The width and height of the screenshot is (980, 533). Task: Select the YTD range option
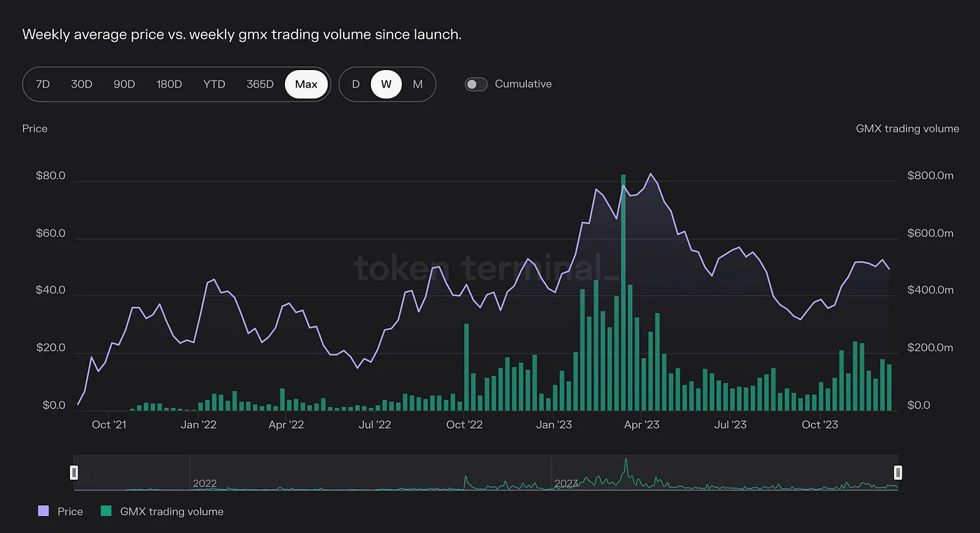coord(214,84)
